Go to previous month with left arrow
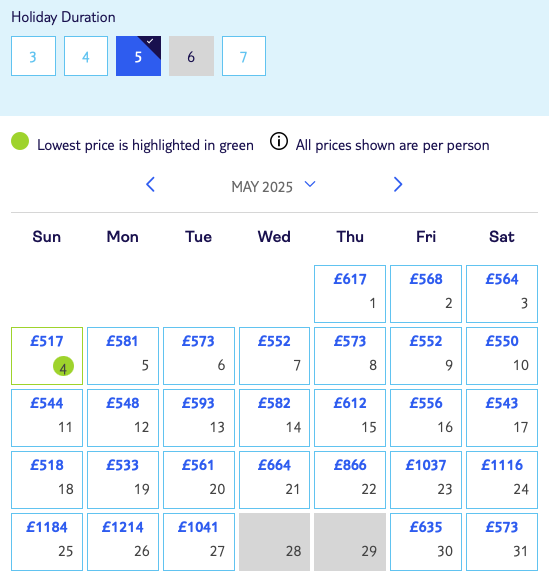Image resolution: width=549 pixels, height=582 pixels. [x=150, y=184]
